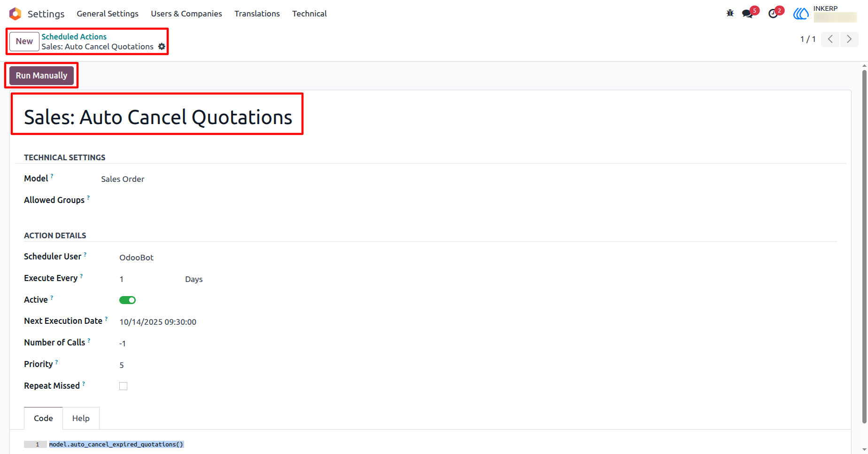Go to previous record arrow
The width and height of the screenshot is (868, 454).
click(x=830, y=39)
